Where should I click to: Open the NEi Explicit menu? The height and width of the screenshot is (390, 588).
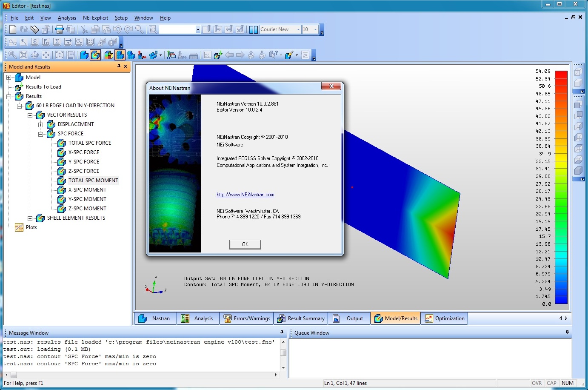click(95, 18)
